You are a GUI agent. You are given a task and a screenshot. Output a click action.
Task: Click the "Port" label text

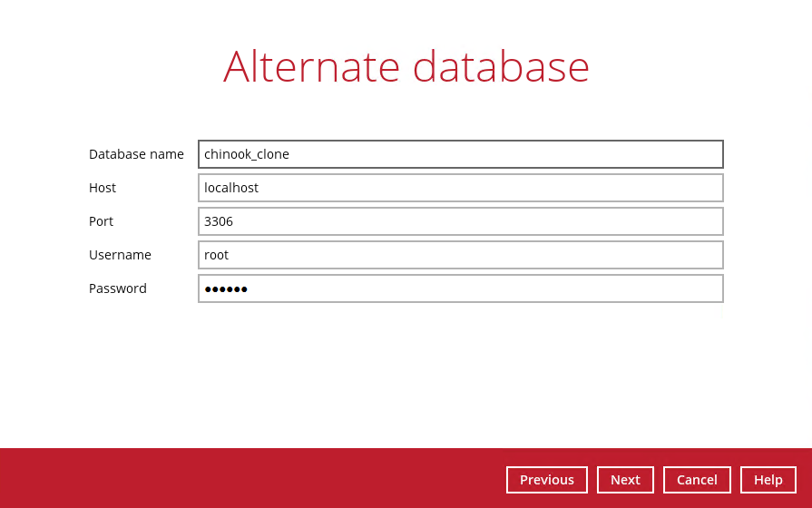pyautogui.click(x=101, y=221)
